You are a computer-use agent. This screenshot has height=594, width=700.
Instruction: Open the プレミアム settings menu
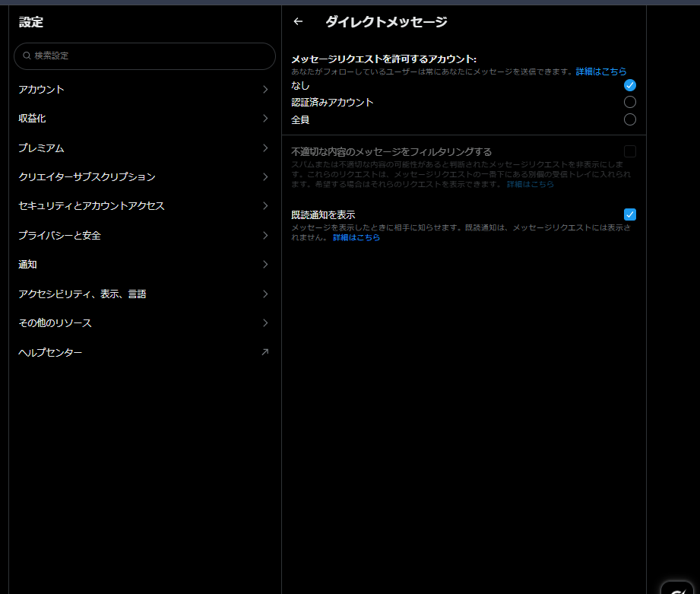coord(144,148)
